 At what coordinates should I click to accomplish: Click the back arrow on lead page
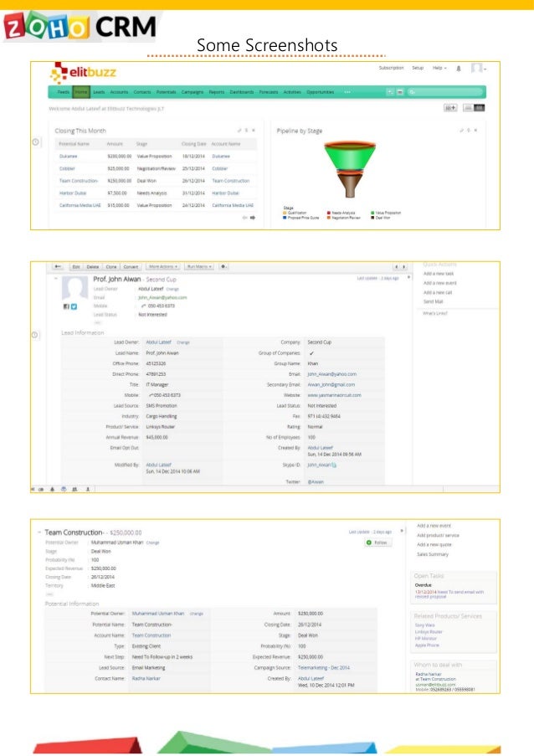coord(58,266)
